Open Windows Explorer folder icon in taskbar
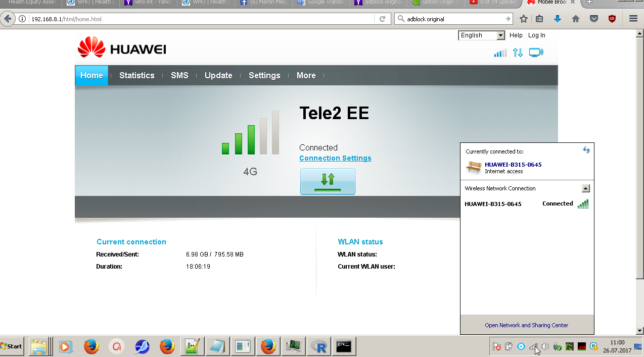The width and height of the screenshot is (644, 357). (39, 346)
